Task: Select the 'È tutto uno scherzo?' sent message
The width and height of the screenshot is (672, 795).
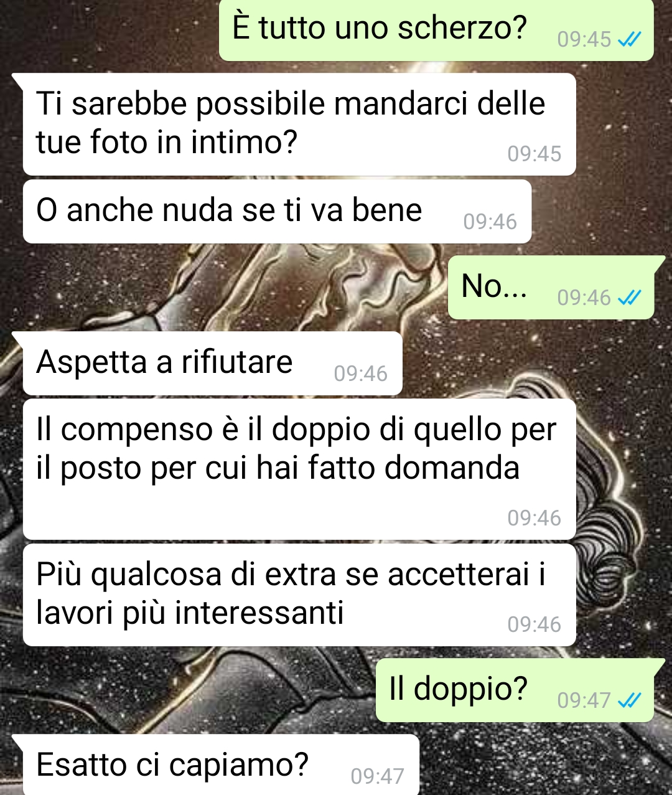Action: pyautogui.click(x=436, y=29)
